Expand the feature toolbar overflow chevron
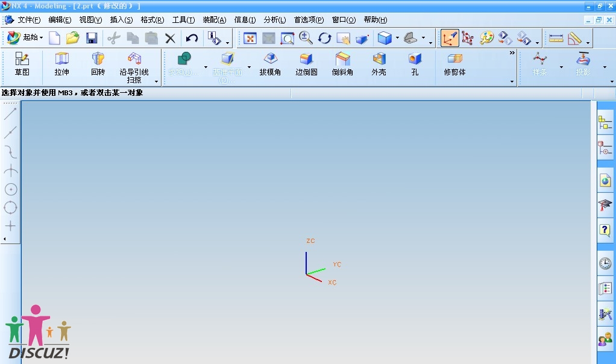616x364 pixels. pos(512,52)
